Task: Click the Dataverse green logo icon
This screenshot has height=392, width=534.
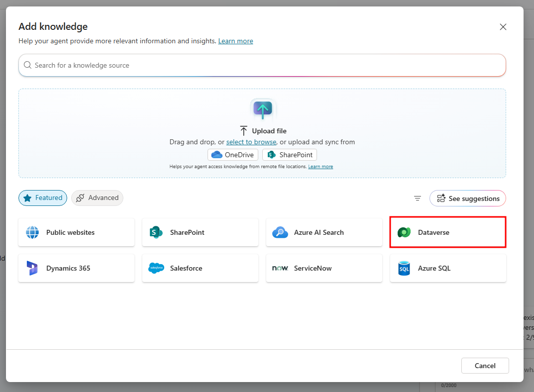Action: tap(404, 232)
